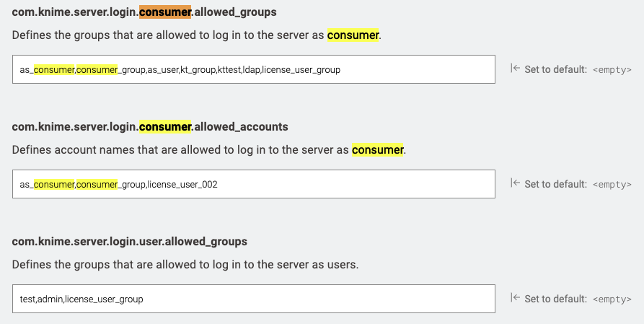The height and width of the screenshot is (324, 644).
Task: Click the groups-as-consumer description text
Action: tap(197, 35)
